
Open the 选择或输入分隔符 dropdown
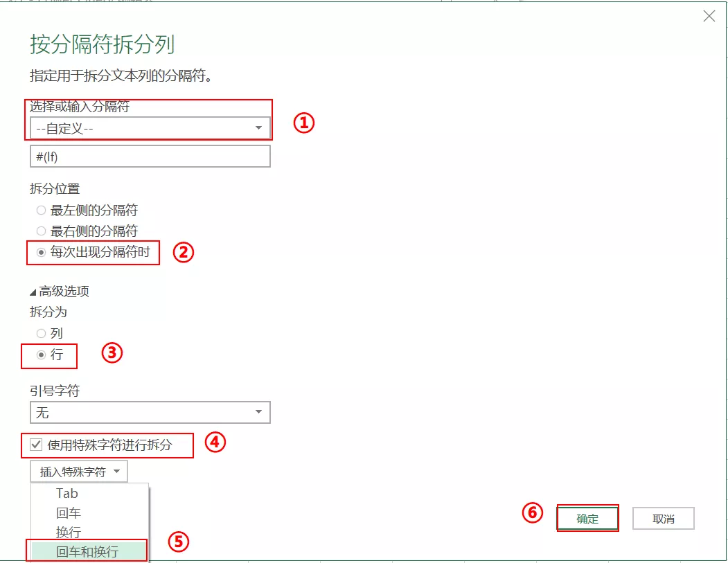[149, 127]
